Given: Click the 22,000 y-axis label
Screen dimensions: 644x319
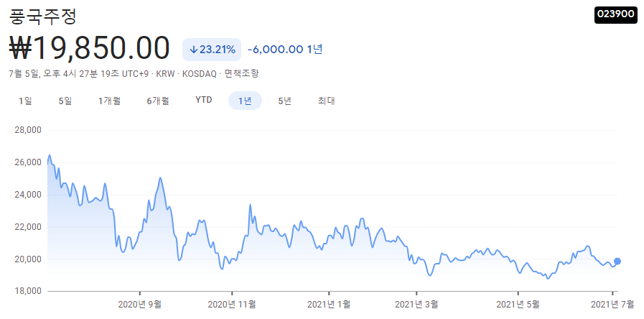Looking at the screenshot, I should (x=28, y=227).
